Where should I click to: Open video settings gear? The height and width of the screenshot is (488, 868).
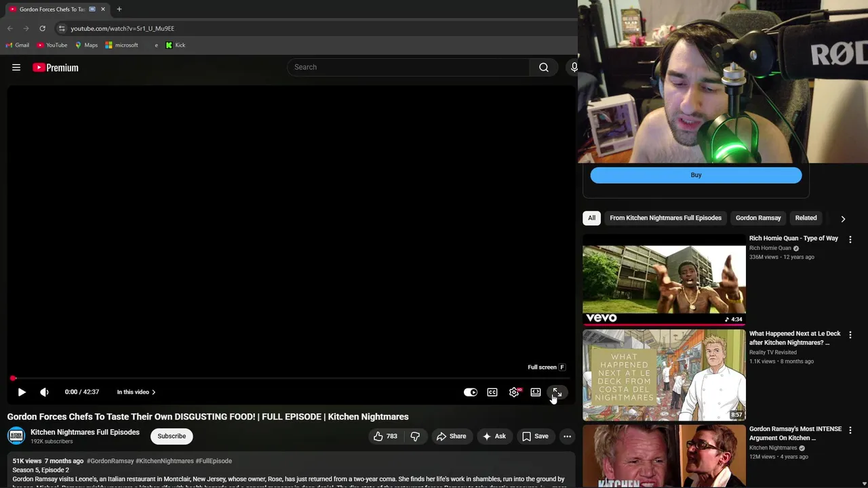click(514, 392)
